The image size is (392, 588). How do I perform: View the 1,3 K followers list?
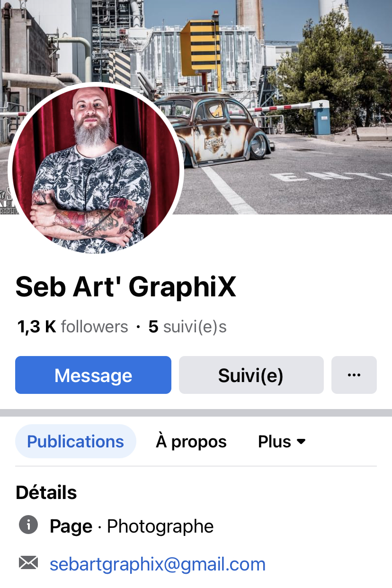click(x=73, y=327)
